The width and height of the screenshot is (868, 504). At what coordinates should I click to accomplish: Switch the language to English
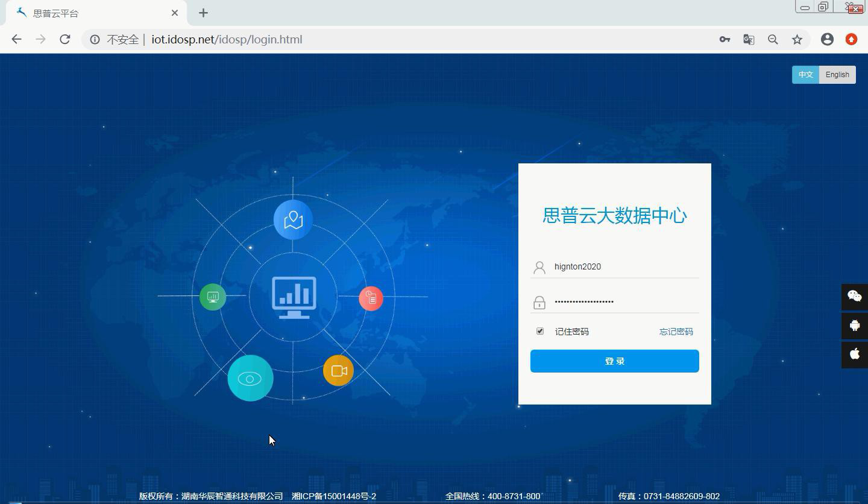pyautogui.click(x=837, y=74)
